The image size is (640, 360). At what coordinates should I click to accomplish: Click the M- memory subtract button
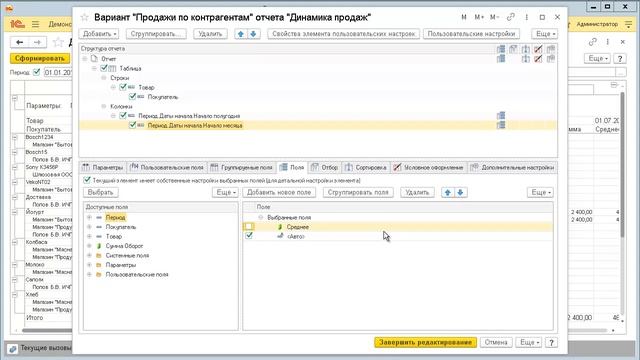(494, 18)
